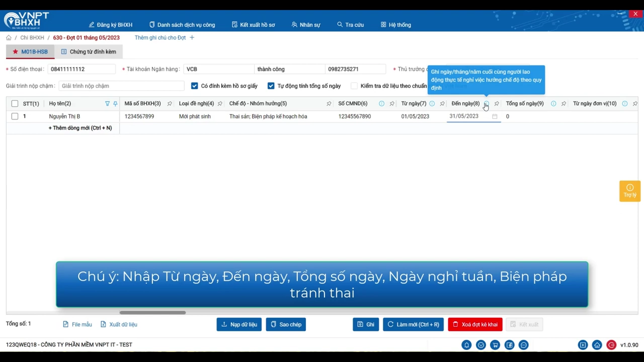Click the 'Ghi' save button
Screen dimensions: 644x362
click(x=366, y=325)
